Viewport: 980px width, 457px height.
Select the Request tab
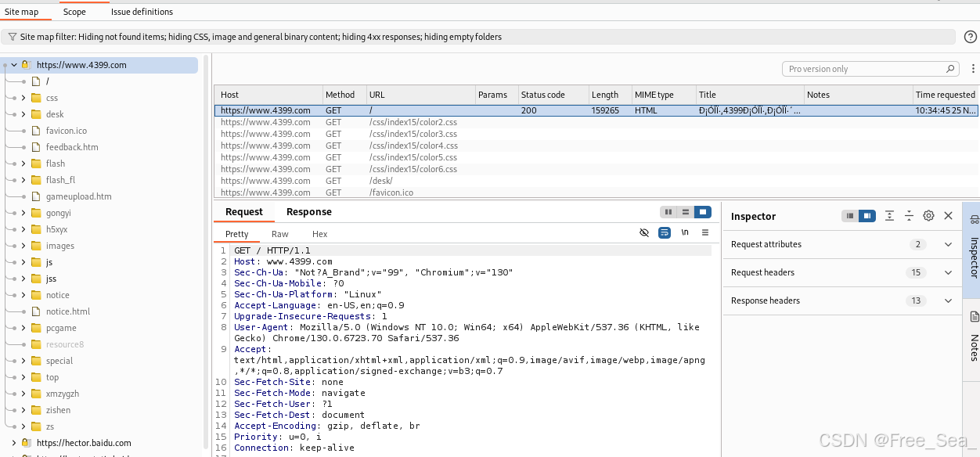pos(244,212)
